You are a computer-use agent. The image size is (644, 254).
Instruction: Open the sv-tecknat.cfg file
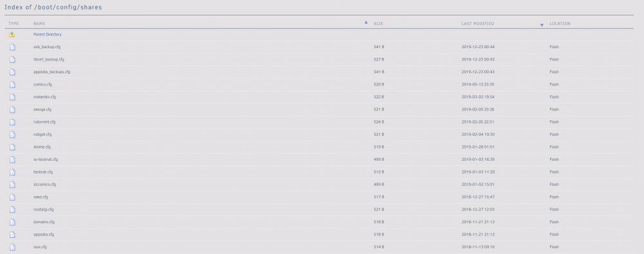point(46,159)
